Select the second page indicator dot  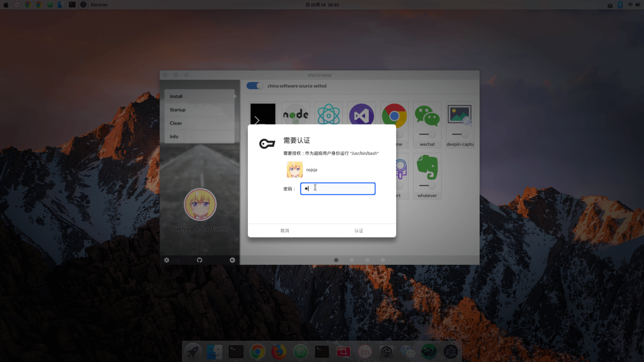[x=352, y=260]
